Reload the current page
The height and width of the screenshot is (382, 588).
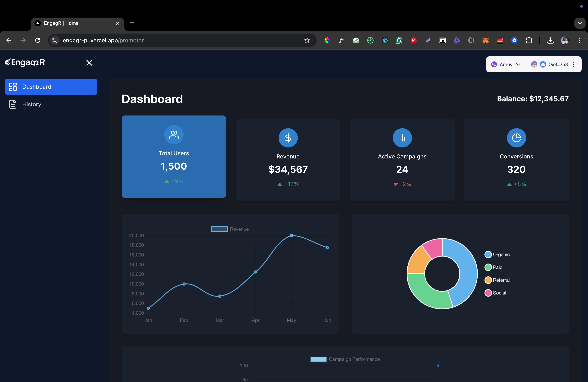[38, 40]
